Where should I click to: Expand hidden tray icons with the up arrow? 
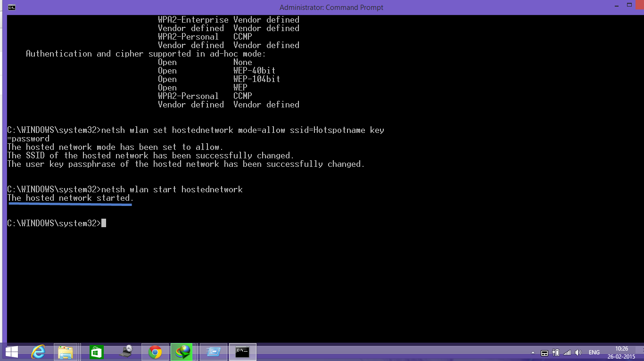click(532, 352)
